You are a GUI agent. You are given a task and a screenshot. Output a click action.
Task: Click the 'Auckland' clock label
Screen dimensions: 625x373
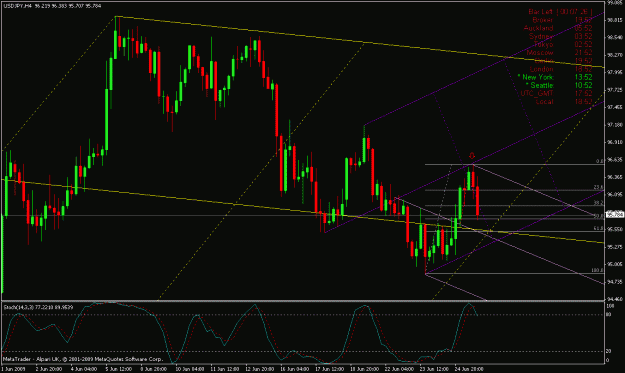point(539,28)
